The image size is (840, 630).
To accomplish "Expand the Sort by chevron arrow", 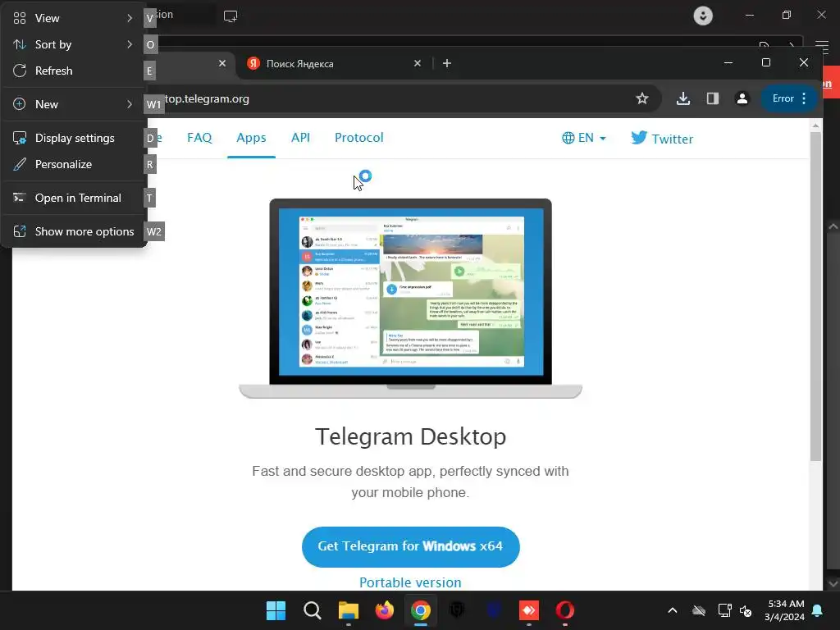I will click(130, 44).
